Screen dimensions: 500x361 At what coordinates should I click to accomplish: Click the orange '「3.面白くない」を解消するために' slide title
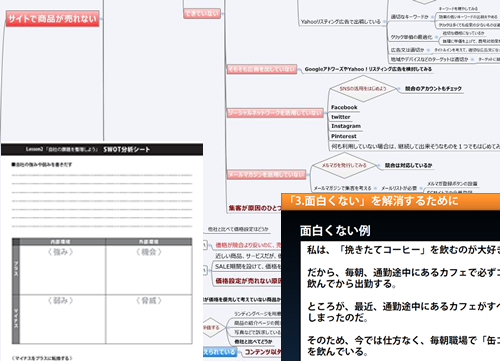click(x=373, y=201)
